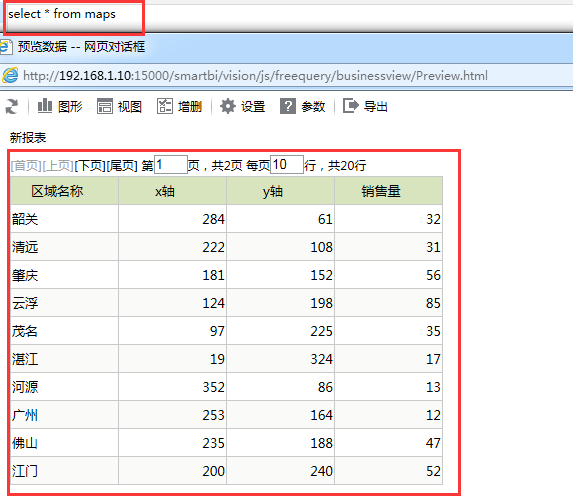
Task: Select the 广州 row cell
Action: [64, 415]
